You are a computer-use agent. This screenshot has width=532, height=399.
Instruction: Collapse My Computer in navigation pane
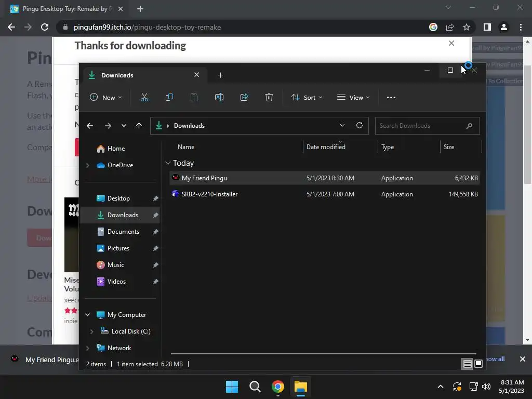pyautogui.click(x=87, y=315)
